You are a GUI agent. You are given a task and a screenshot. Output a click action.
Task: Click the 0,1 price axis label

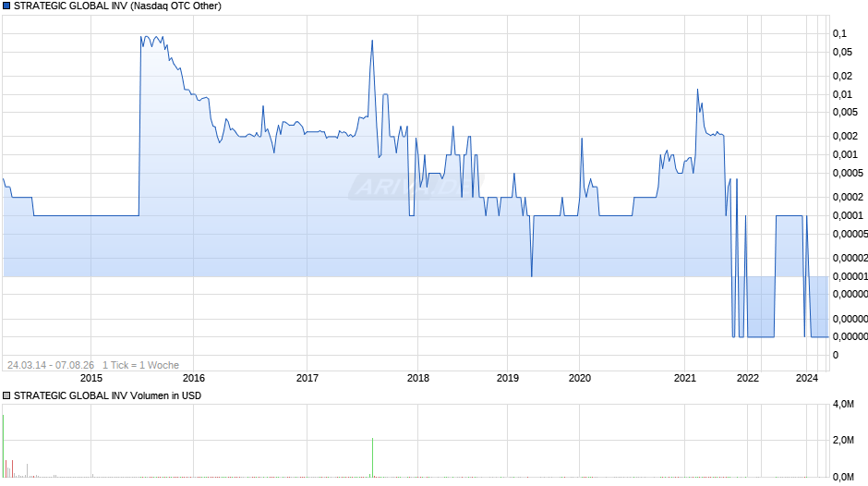point(839,34)
